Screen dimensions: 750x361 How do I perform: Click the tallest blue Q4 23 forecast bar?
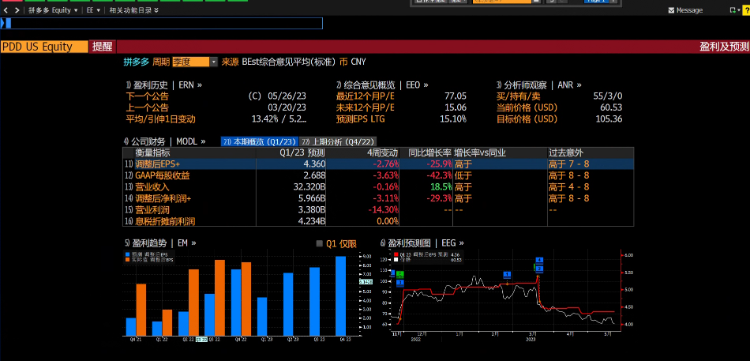341,296
